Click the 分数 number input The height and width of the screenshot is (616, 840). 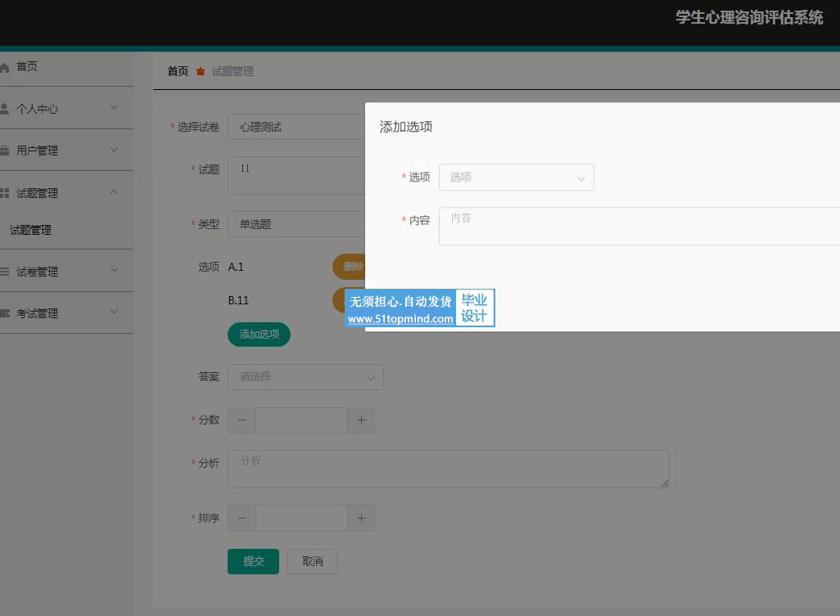click(x=301, y=420)
